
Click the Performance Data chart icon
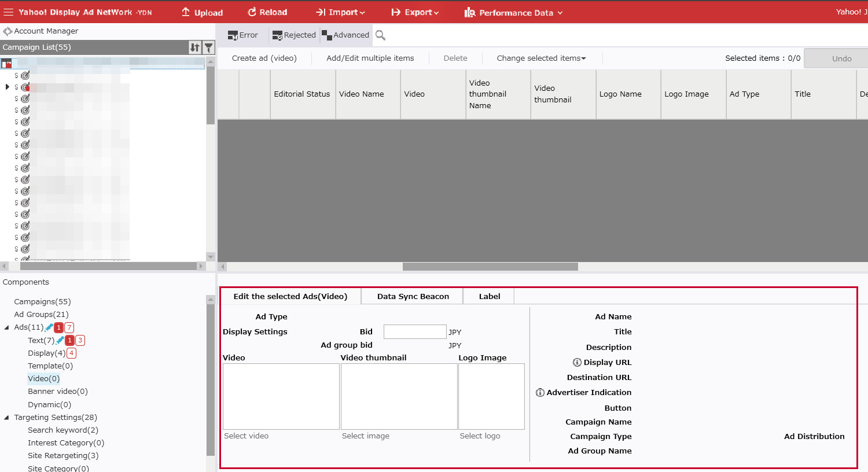[x=470, y=12]
